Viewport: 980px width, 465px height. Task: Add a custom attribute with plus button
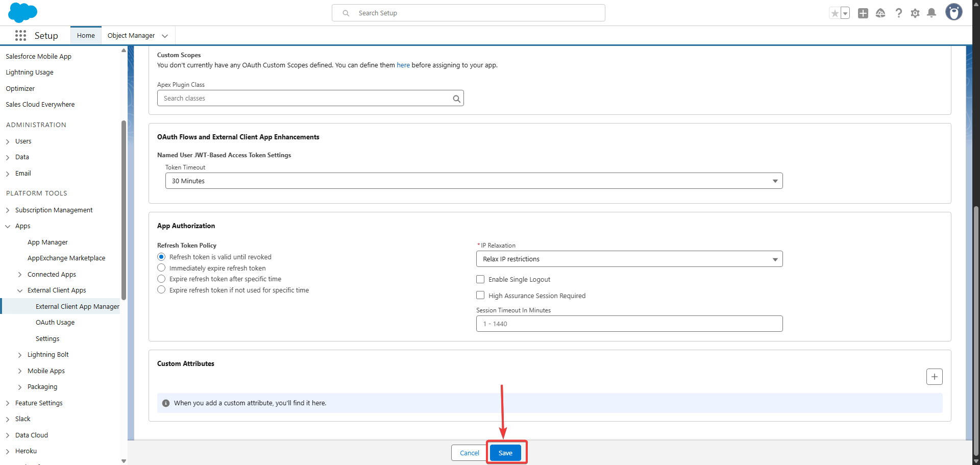[x=935, y=377]
